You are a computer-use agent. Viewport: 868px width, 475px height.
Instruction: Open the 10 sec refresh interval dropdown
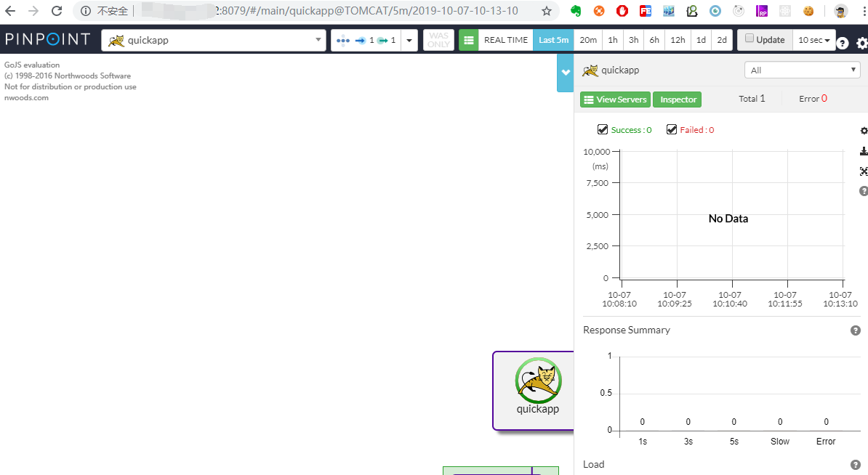tap(813, 40)
